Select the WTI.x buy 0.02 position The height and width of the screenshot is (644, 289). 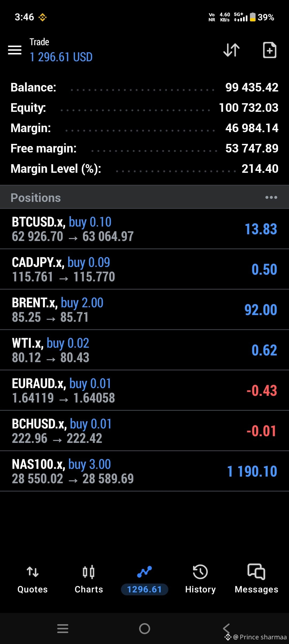(x=144, y=350)
